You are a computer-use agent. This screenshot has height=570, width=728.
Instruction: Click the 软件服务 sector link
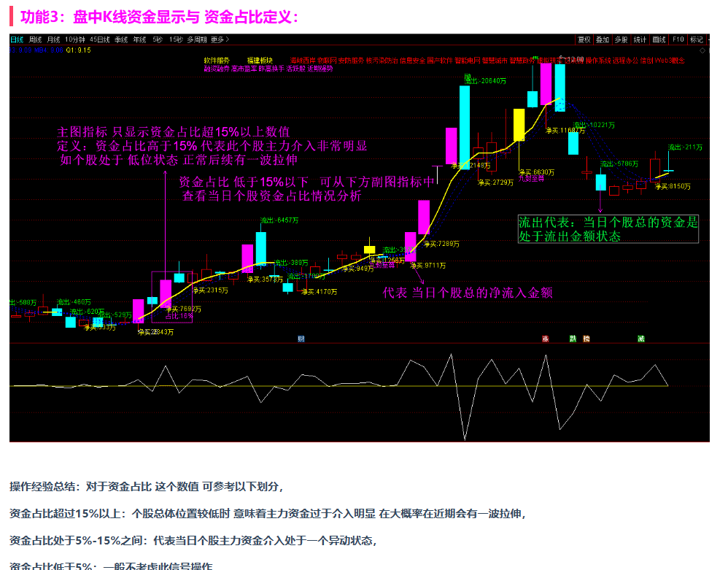coord(217,60)
